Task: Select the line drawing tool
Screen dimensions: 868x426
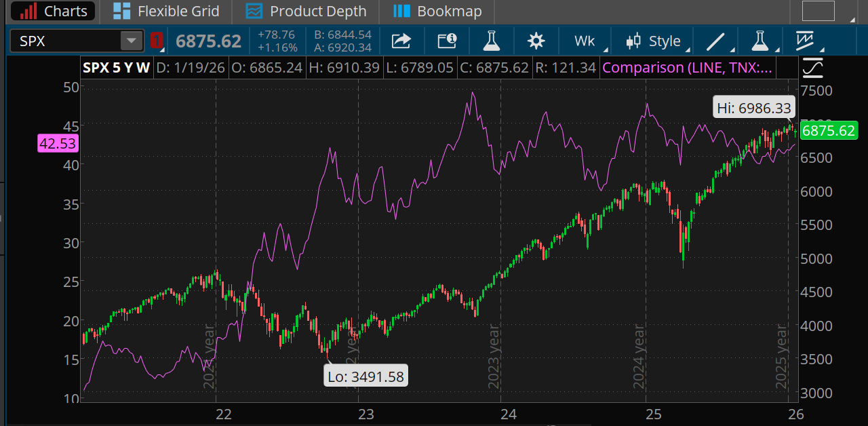Action: click(x=715, y=41)
